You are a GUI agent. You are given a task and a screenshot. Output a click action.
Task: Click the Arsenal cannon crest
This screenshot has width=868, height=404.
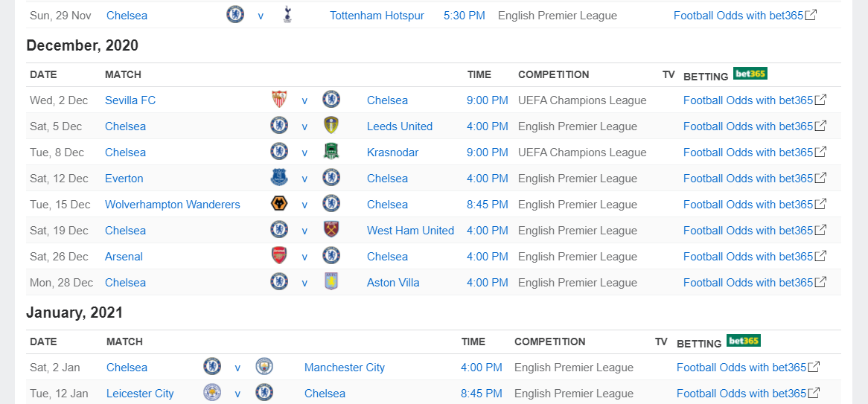pos(279,256)
